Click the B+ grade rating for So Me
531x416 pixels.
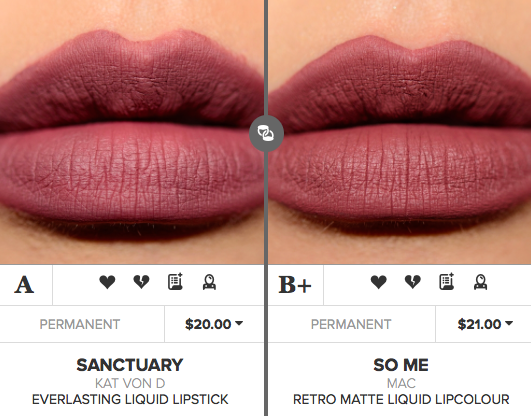295,285
